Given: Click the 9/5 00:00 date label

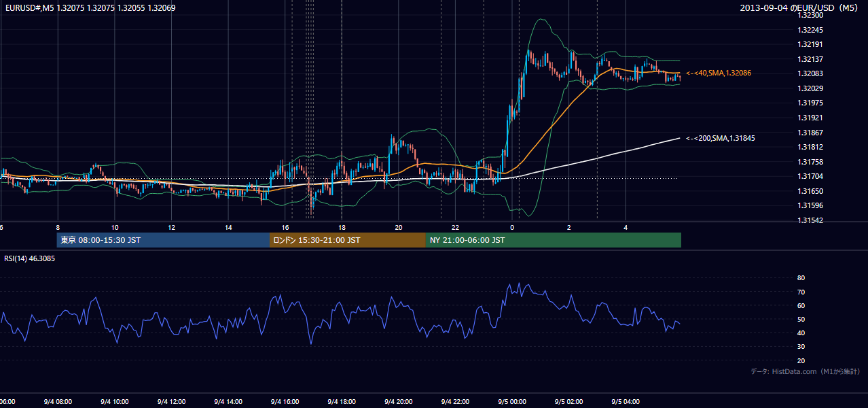Looking at the screenshot, I should click(511, 401).
